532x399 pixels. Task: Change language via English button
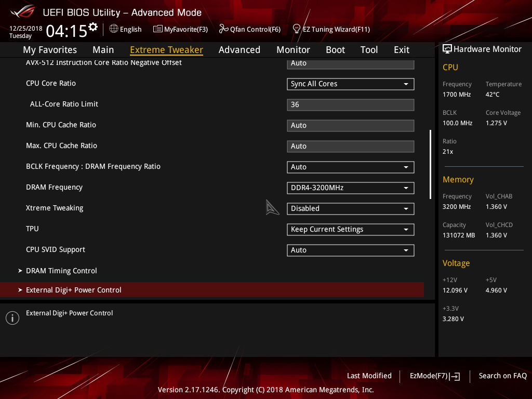click(130, 29)
